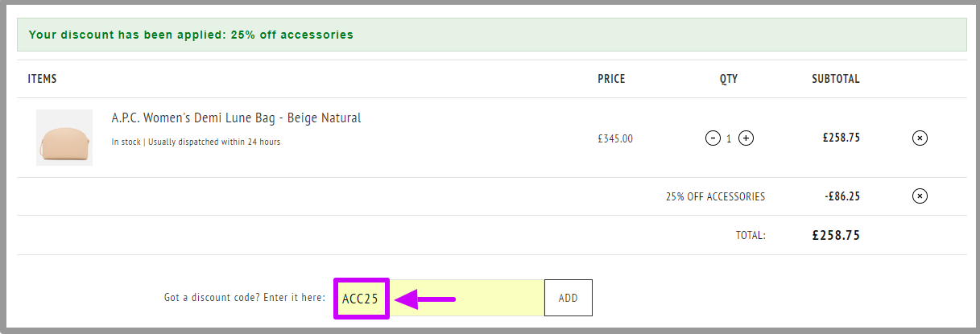Select the quantity value 1
Viewport: 980px width, 334px height.
point(730,138)
